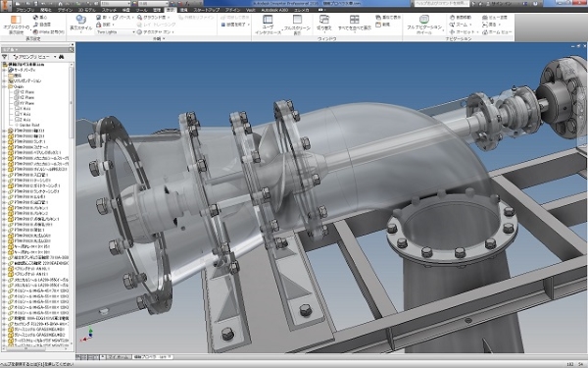The height and width of the screenshot is (368, 588).
Task: Click the browser panel vertical scrollbar
Action: point(72,205)
